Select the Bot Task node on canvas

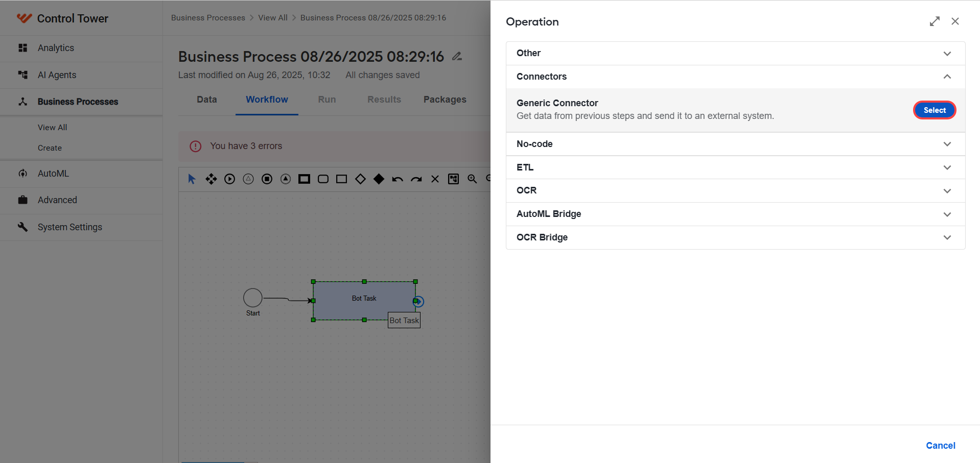[x=364, y=301]
